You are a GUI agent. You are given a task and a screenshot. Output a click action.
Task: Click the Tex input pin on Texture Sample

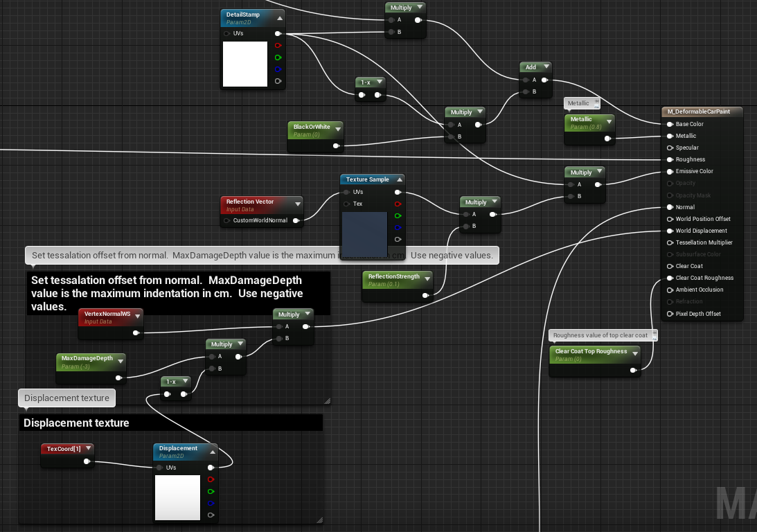346,204
